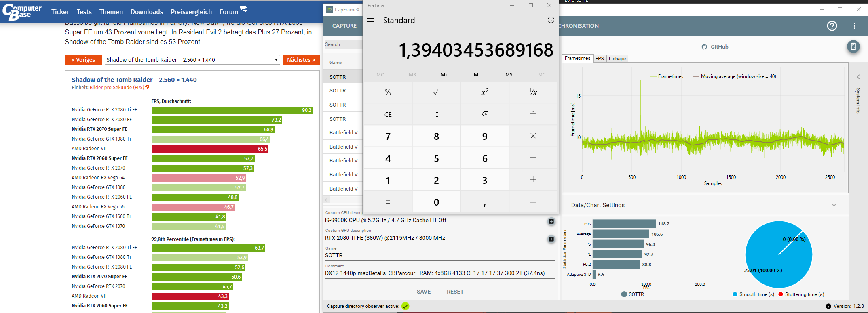Click the number 7 key
Viewport: 868px width, 313px height.
pyautogui.click(x=388, y=136)
